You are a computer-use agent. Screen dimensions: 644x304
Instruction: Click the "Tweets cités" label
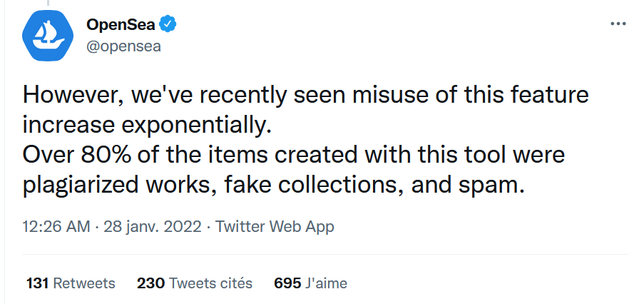[210, 283]
